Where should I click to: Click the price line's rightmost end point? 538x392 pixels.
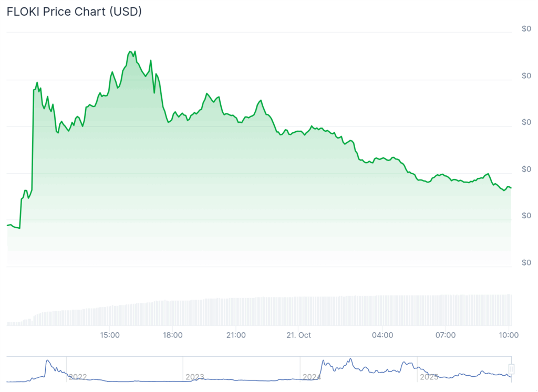(511, 188)
